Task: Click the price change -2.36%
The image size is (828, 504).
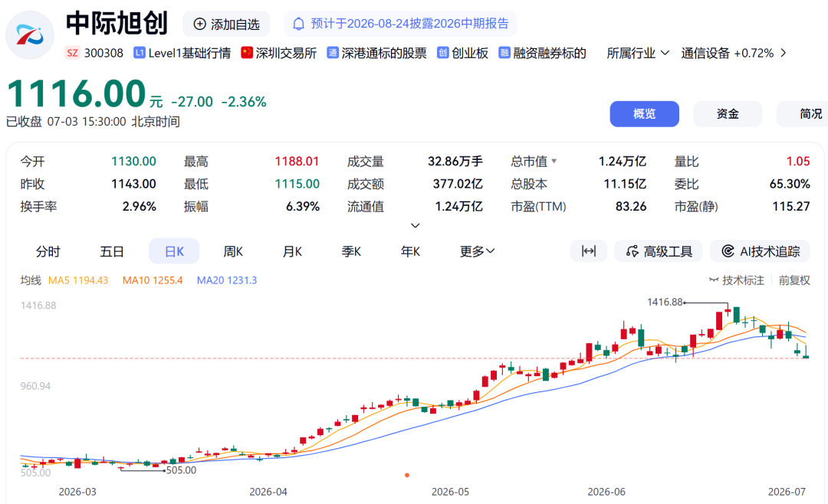Action: [x=244, y=102]
